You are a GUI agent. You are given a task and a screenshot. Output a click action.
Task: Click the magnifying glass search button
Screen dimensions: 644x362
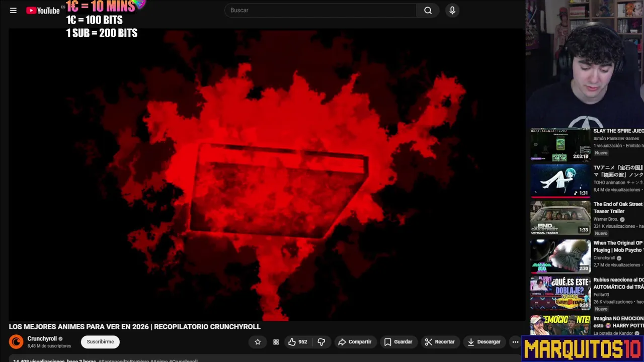(x=428, y=10)
